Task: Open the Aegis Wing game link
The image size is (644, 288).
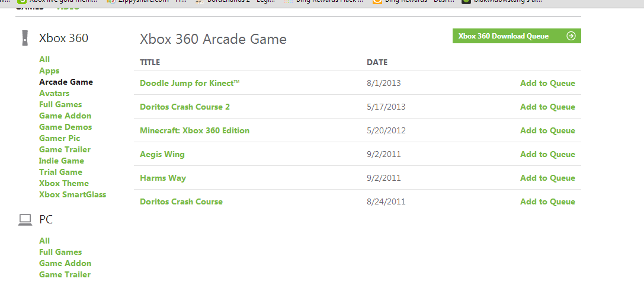Action: 162,155
